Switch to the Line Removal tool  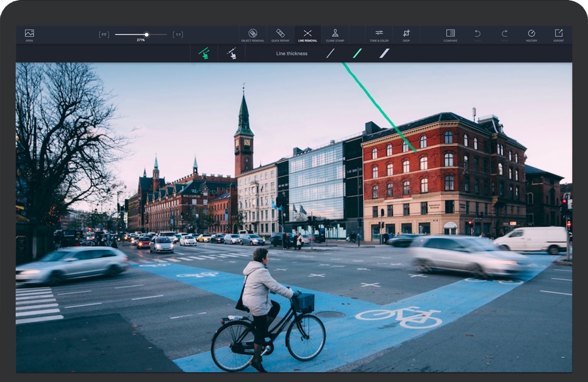pos(308,34)
